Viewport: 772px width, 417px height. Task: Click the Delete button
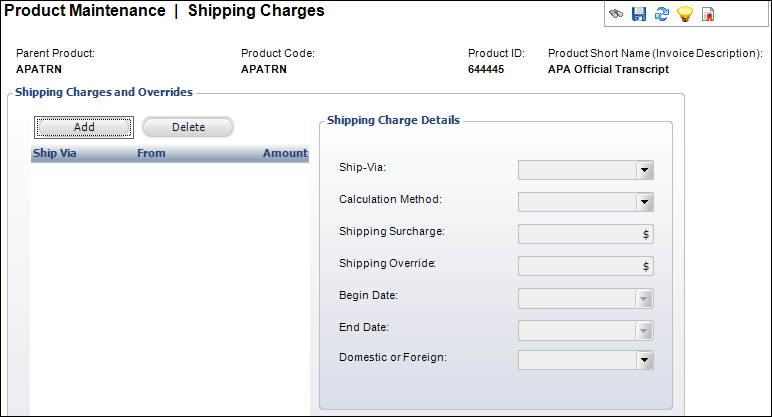point(188,128)
